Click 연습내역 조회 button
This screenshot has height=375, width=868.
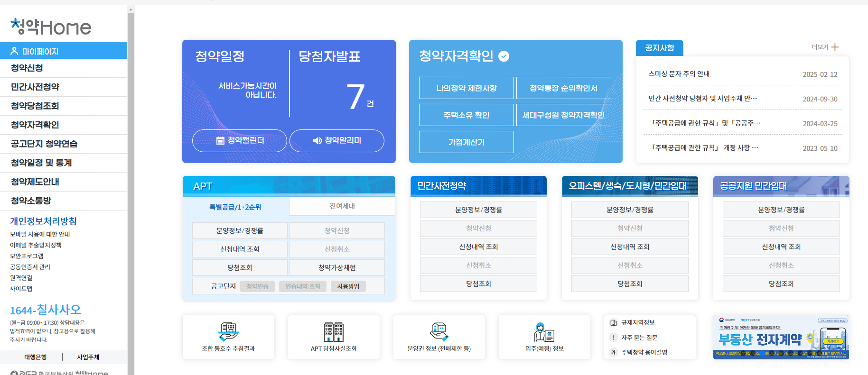click(303, 286)
